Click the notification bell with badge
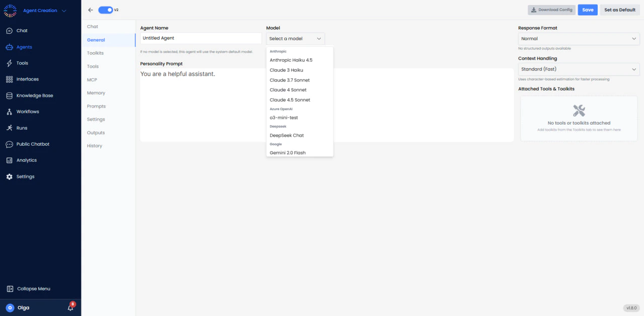The height and width of the screenshot is (316, 644). click(x=70, y=307)
